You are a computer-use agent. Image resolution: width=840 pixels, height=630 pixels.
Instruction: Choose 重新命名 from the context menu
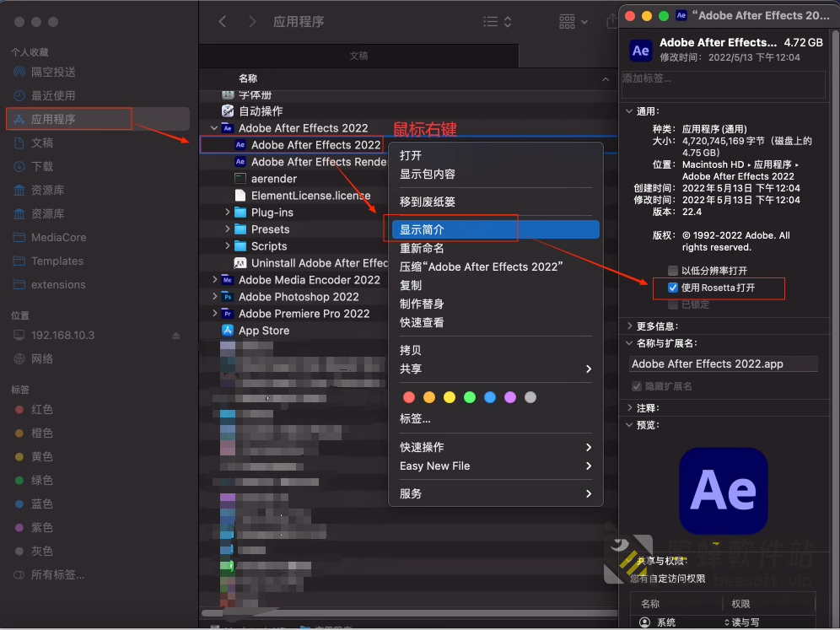pos(496,249)
